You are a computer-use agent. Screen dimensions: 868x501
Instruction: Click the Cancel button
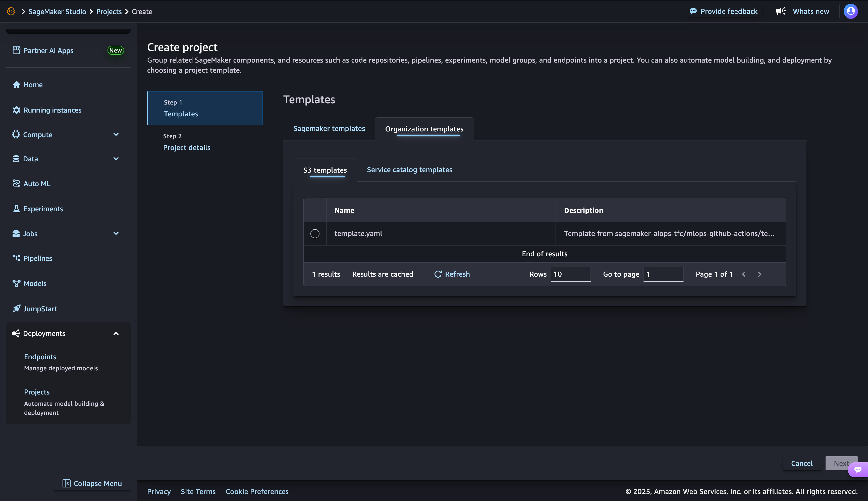tap(802, 463)
